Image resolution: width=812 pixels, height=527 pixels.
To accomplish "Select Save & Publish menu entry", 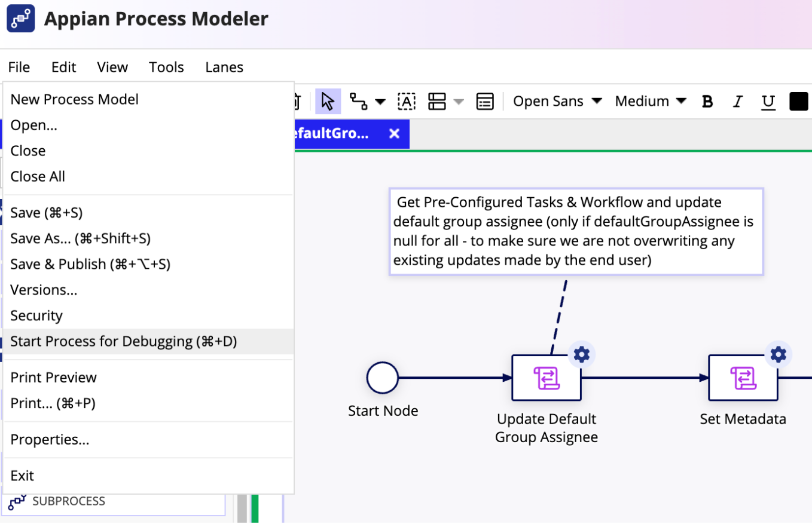I will (x=148, y=264).
